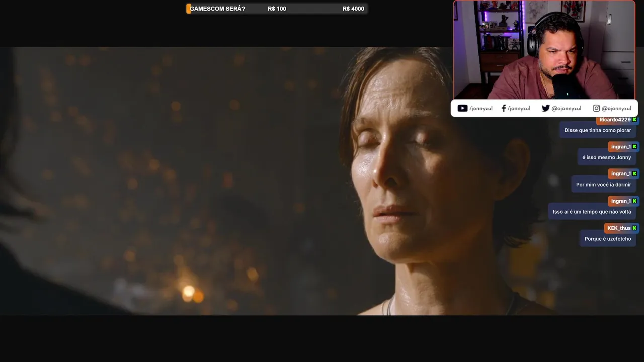Click the message 'Por mim você ia dormir'
This screenshot has height=362, width=644.
click(x=604, y=185)
